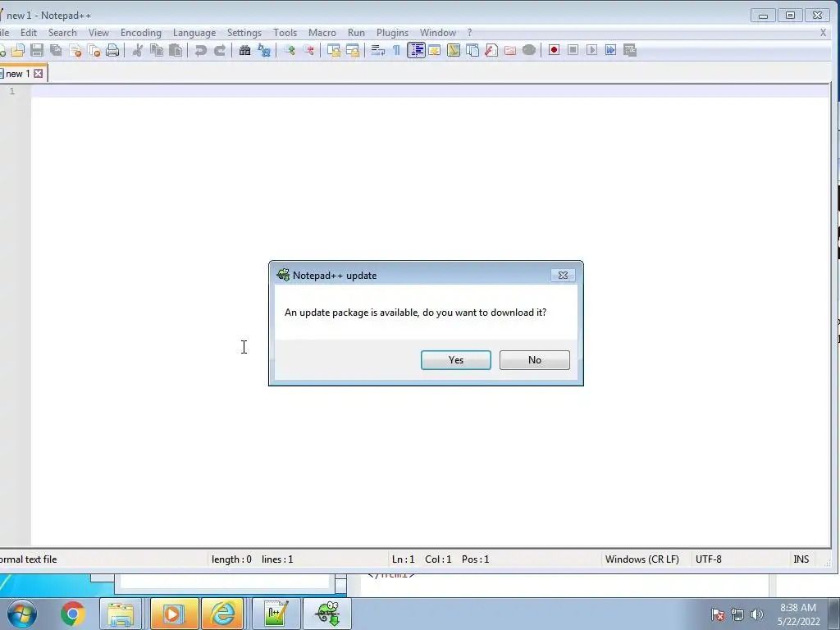Click Yes to download the update

456,360
